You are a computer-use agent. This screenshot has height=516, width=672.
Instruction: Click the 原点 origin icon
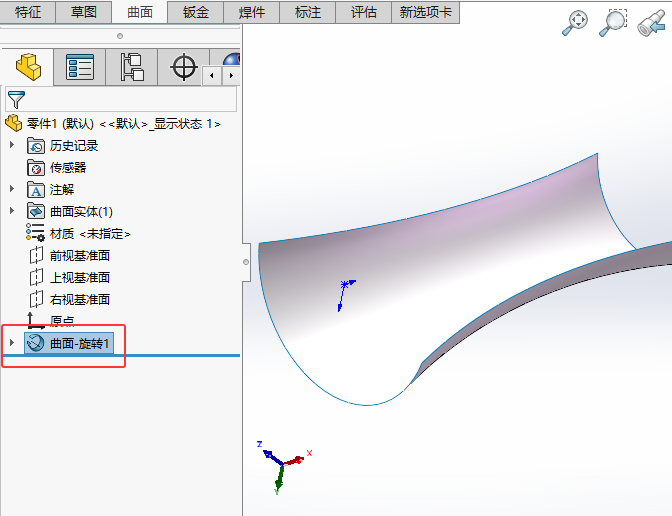click(x=36, y=321)
